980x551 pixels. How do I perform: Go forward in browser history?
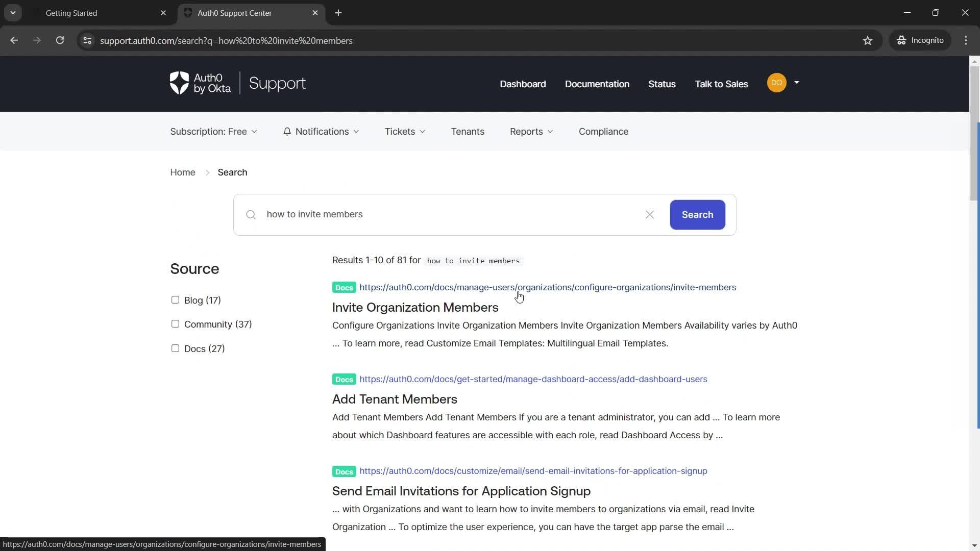point(37,40)
